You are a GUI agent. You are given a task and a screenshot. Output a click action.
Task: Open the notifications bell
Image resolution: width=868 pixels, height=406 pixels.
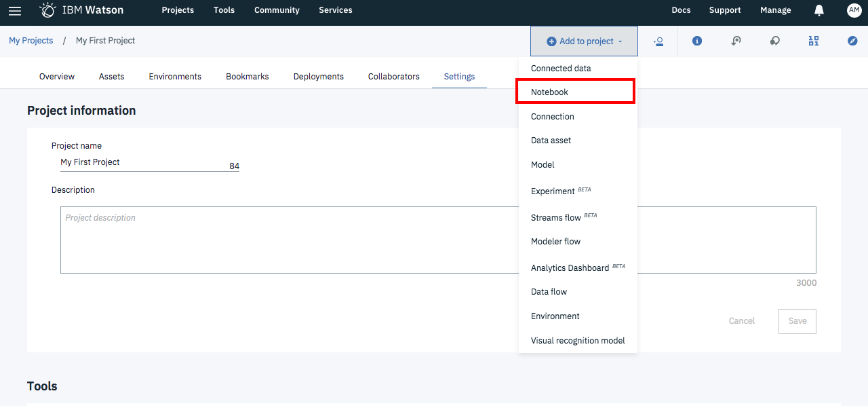(x=818, y=10)
